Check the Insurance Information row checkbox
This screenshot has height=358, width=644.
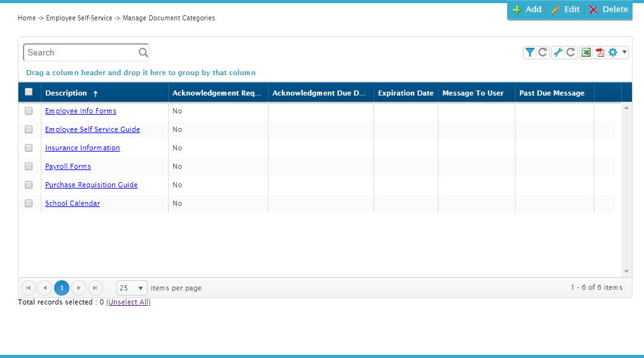[29, 148]
